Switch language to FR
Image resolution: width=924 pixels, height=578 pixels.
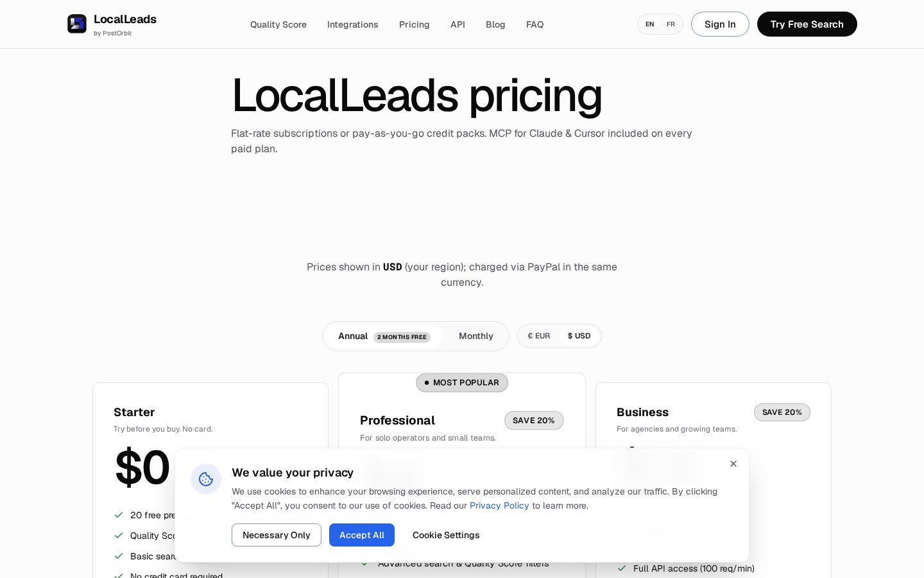coord(671,24)
